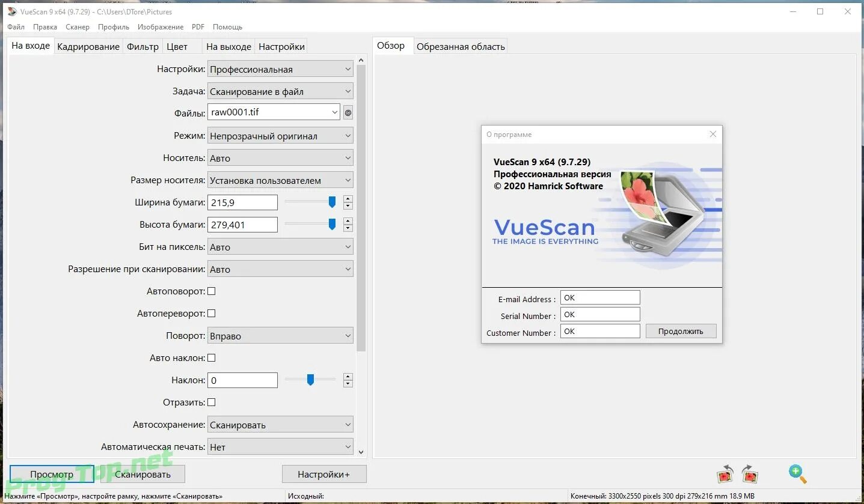This screenshot has height=504, width=864.
Task: Close the О программе dialog
Action: (x=712, y=134)
